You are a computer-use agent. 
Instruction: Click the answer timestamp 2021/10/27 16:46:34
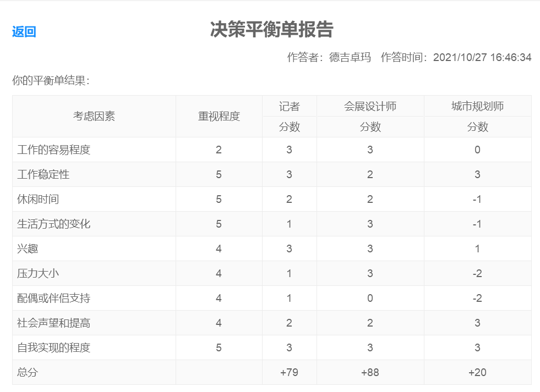coord(482,58)
